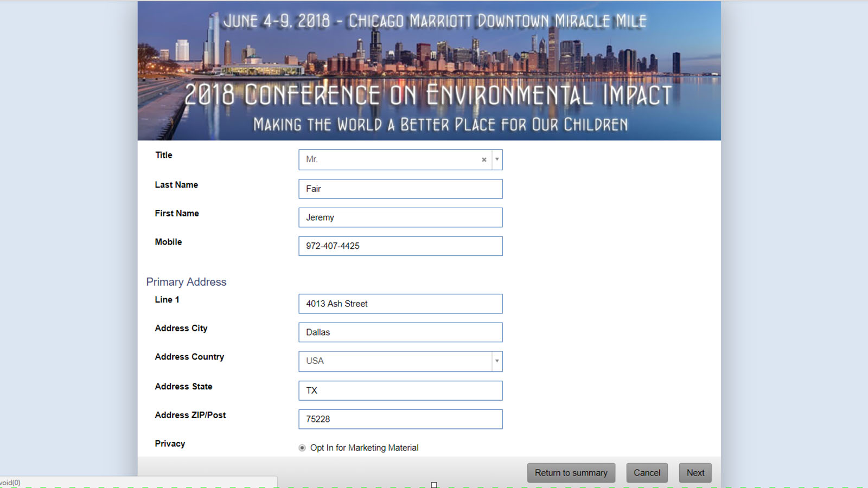
Task: Click the Mobile number input field
Action: coord(400,246)
